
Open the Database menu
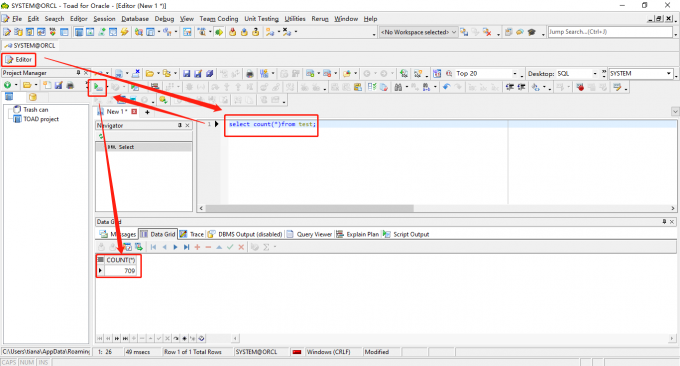click(x=135, y=19)
